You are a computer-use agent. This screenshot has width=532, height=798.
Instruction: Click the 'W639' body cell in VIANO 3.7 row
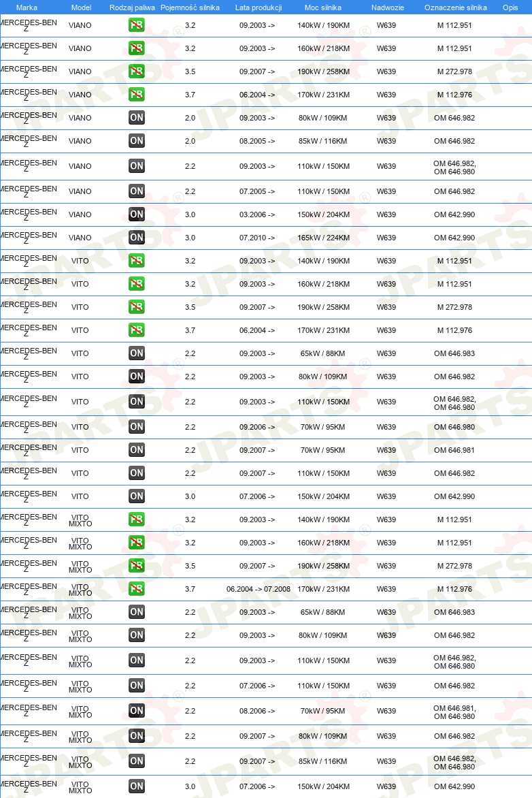coord(386,95)
